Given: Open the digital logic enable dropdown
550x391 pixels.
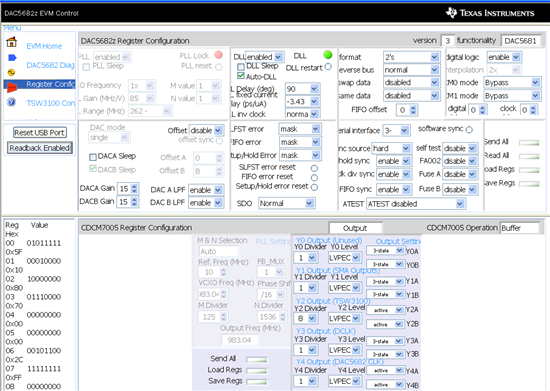Looking at the screenshot, I should [504, 57].
